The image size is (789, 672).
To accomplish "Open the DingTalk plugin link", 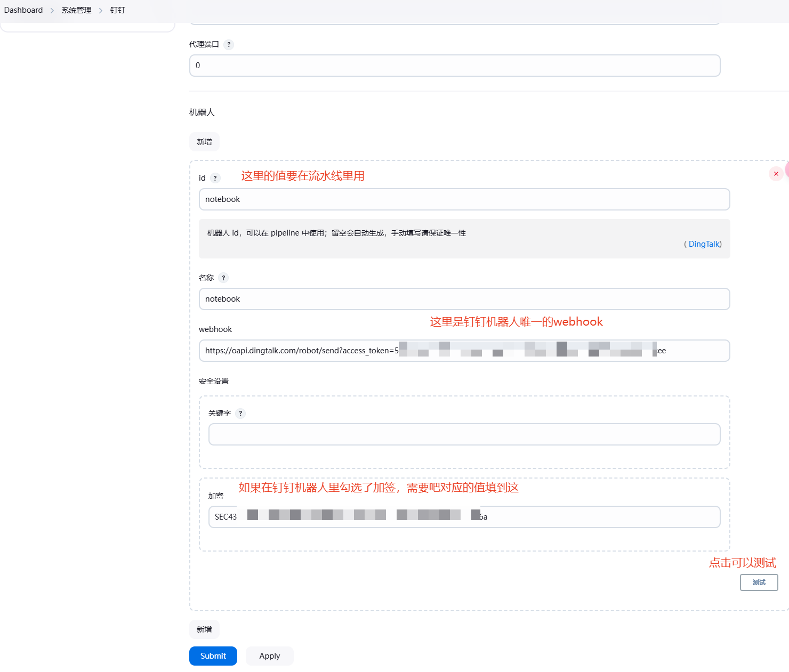I will [x=704, y=244].
